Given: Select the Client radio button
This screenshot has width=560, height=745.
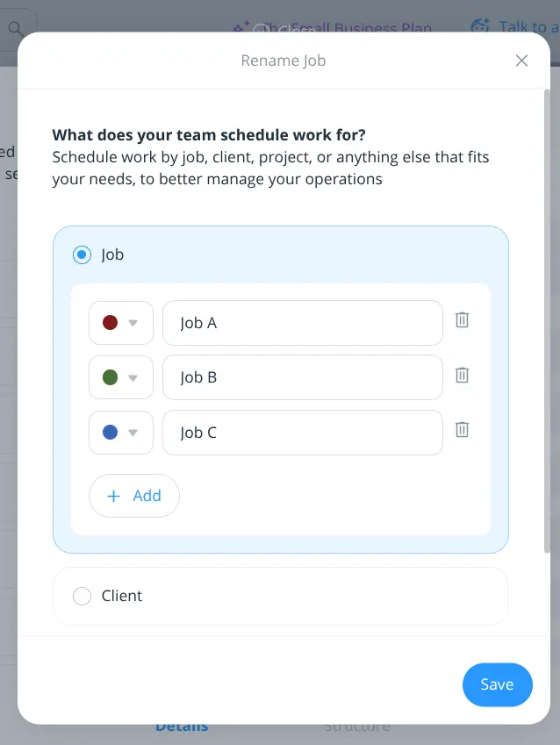Looking at the screenshot, I should coord(82,595).
